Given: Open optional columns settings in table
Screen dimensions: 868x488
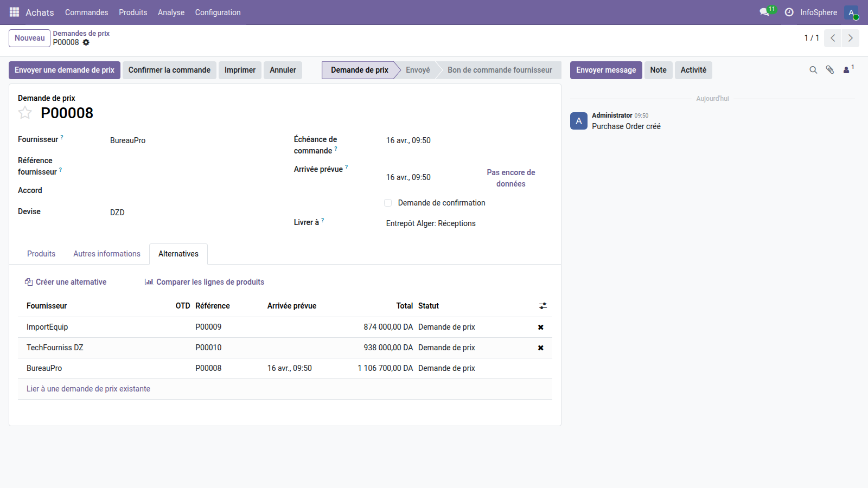Looking at the screenshot, I should click(x=542, y=306).
